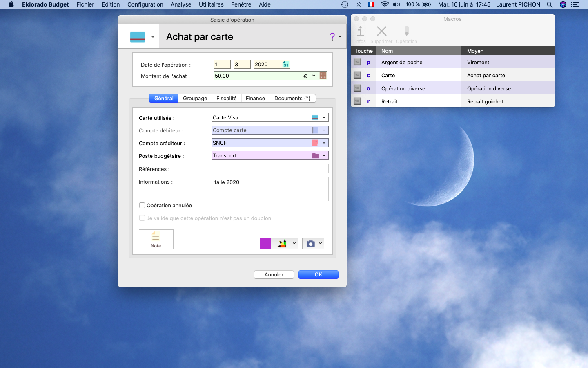588x368 pixels.
Task: Expand the Carte utilisée dropdown
Action: coord(324,117)
